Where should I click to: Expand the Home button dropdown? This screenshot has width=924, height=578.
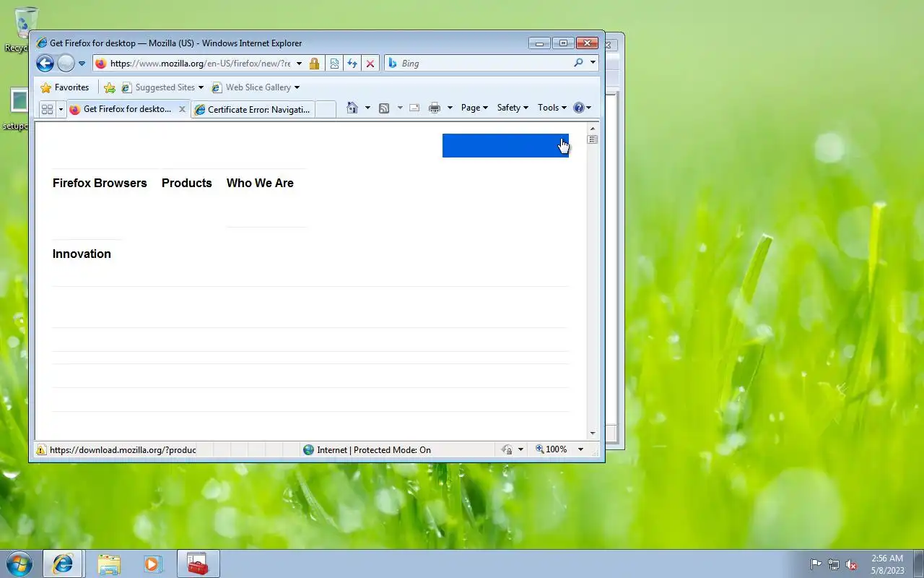tap(367, 108)
